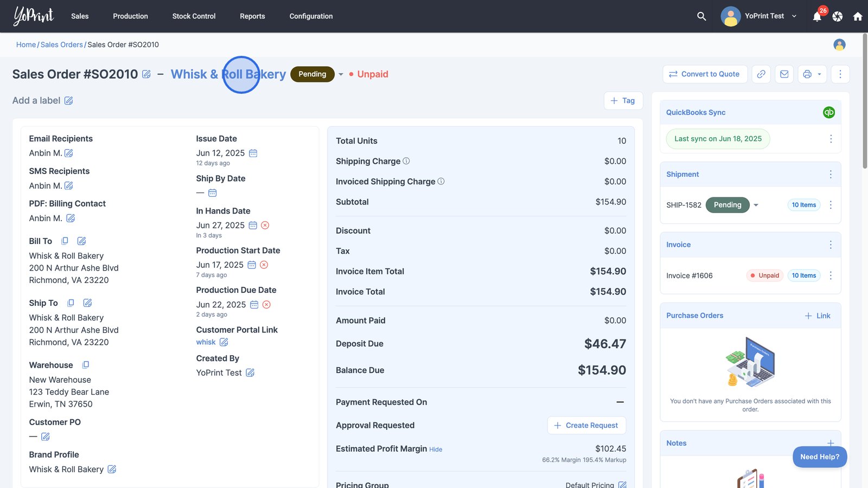Open calendar for Issue Date
Image resolution: width=868 pixels, height=488 pixels.
(253, 153)
